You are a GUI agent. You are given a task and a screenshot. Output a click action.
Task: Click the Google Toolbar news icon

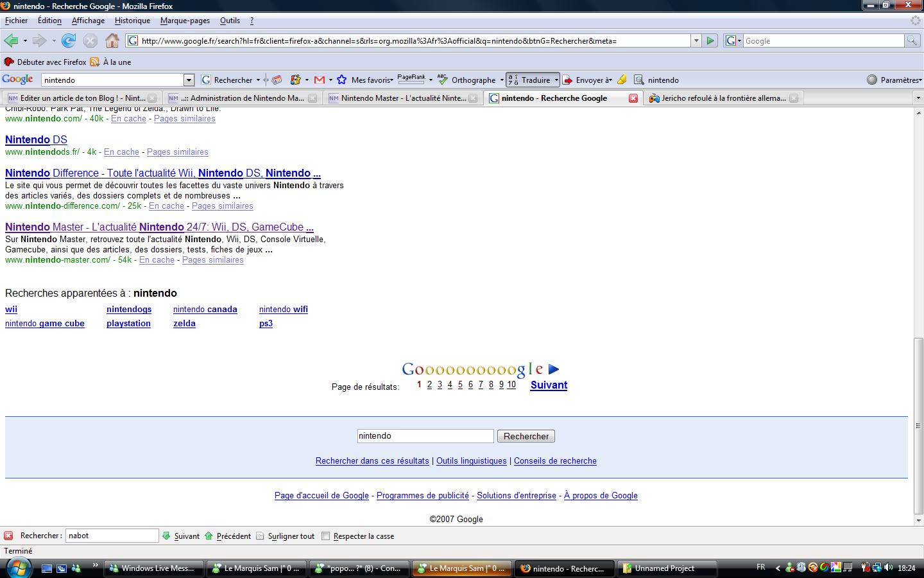pyautogui.click(x=277, y=80)
